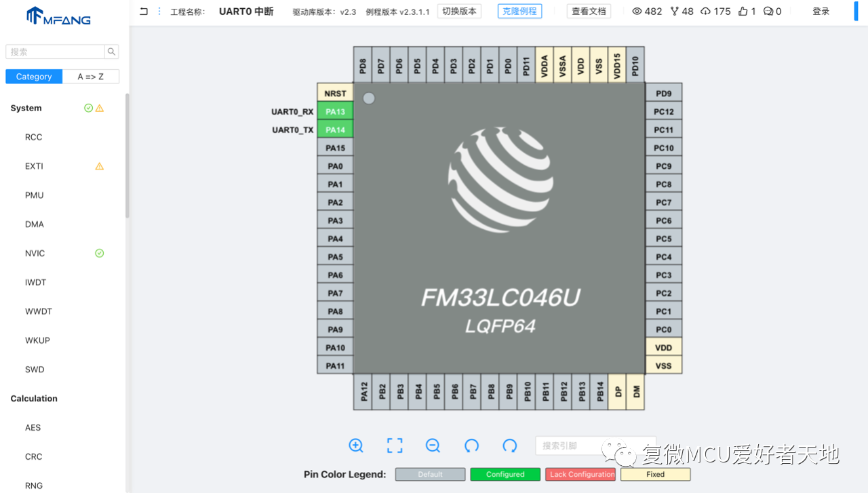Click the 切换版本 switch version button
The width and height of the screenshot is (868, 493).
tap(459, 11)
